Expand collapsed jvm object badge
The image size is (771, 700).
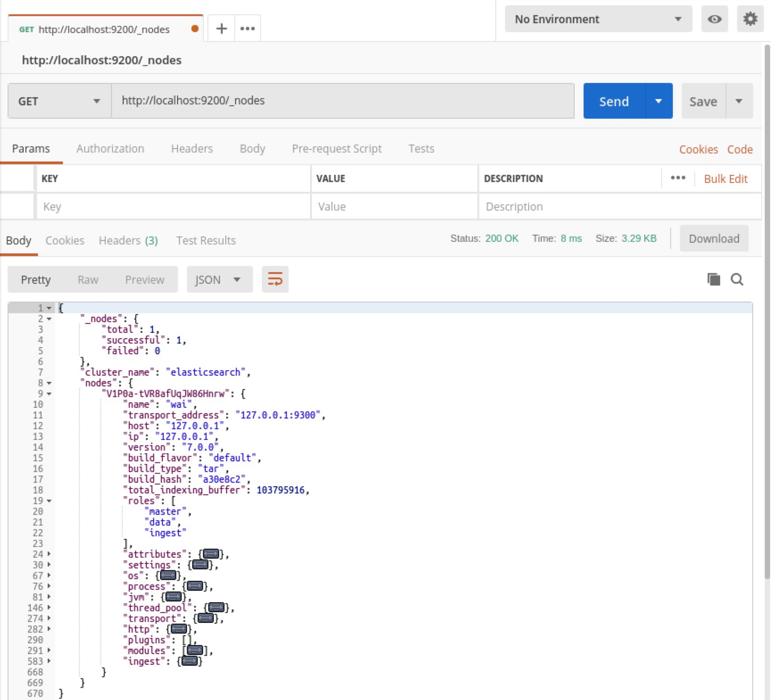174,597
